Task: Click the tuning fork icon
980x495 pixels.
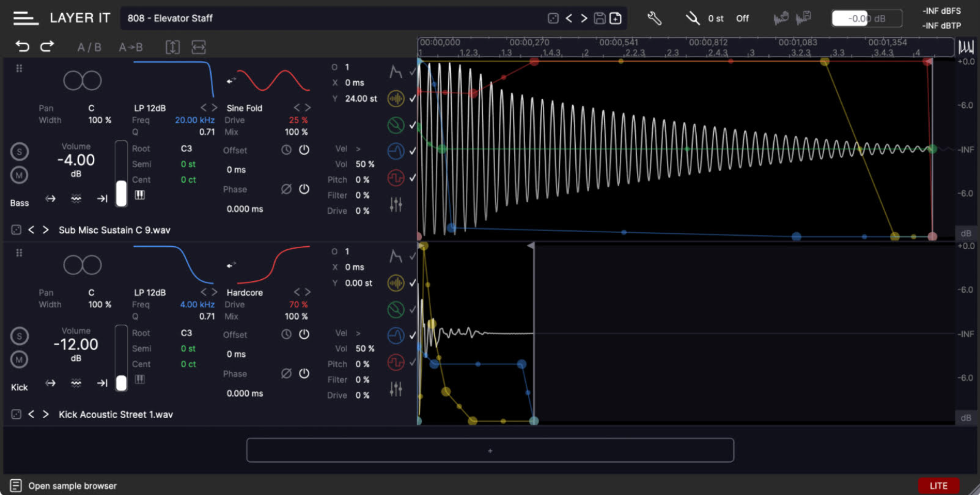Action: 692,18
